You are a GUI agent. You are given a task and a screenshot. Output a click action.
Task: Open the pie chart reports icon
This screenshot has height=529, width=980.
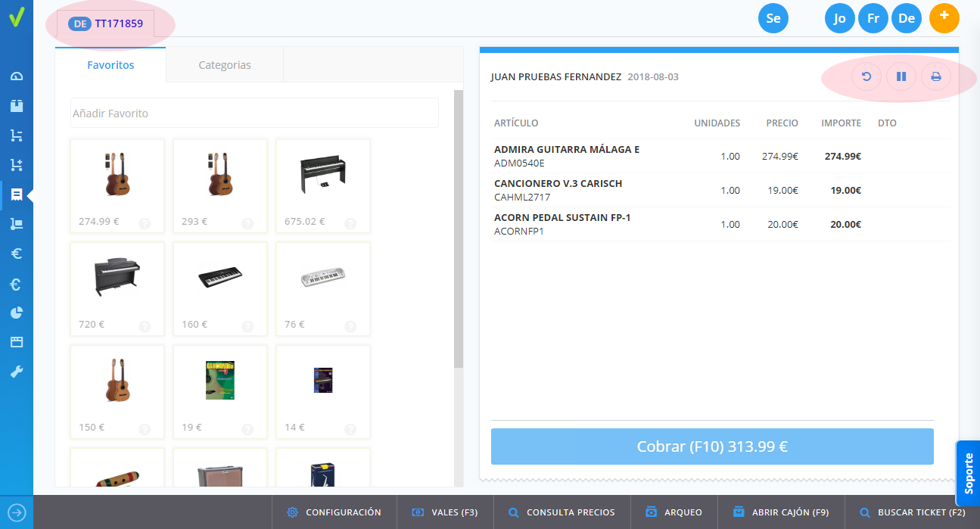(17, 313)
